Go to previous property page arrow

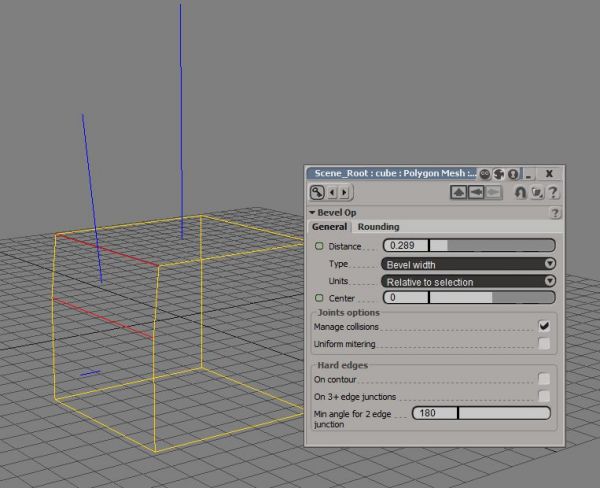coord(332,192)
